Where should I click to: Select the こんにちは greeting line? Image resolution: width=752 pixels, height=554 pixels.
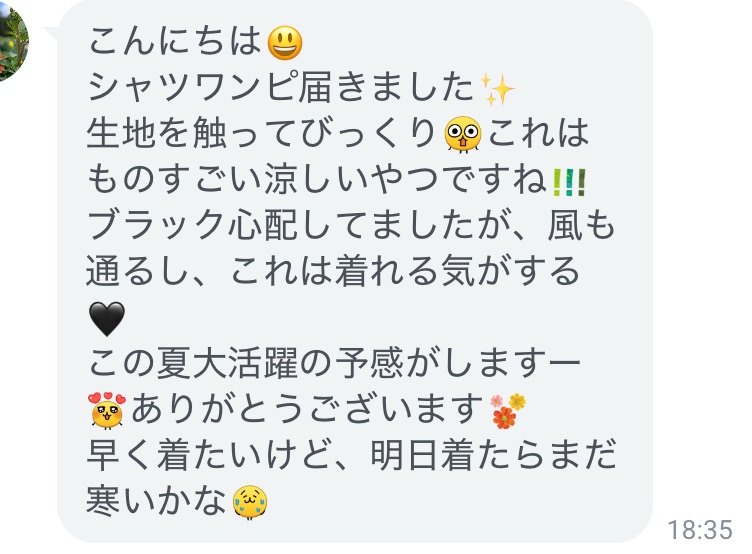175,41
